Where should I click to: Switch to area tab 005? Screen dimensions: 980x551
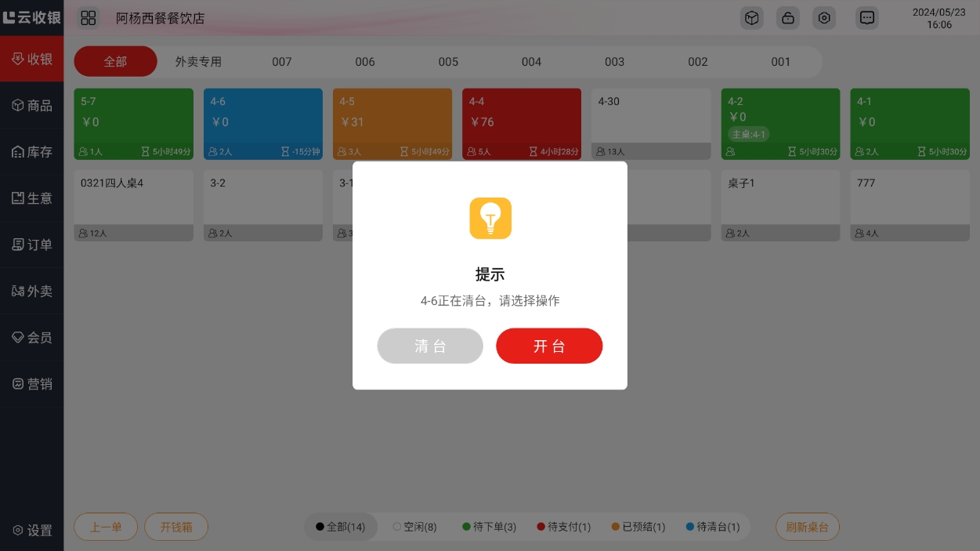click(x=448, y=62)
